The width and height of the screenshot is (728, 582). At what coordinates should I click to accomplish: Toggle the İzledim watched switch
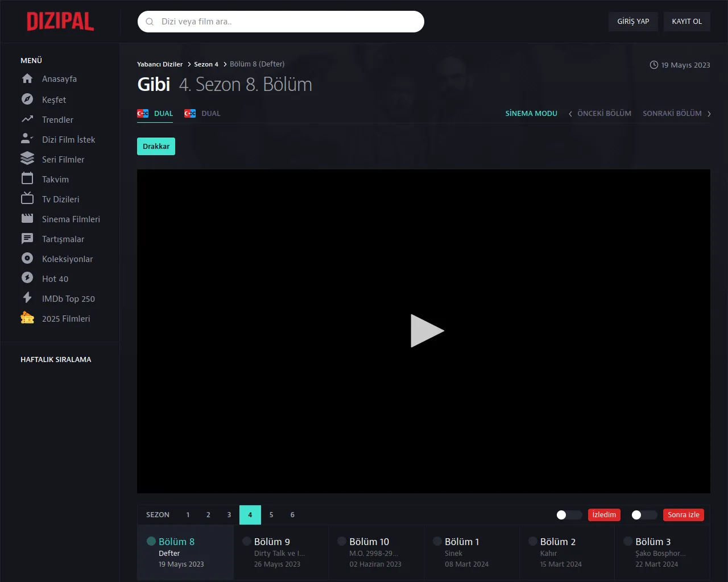[x=569, y=515]
